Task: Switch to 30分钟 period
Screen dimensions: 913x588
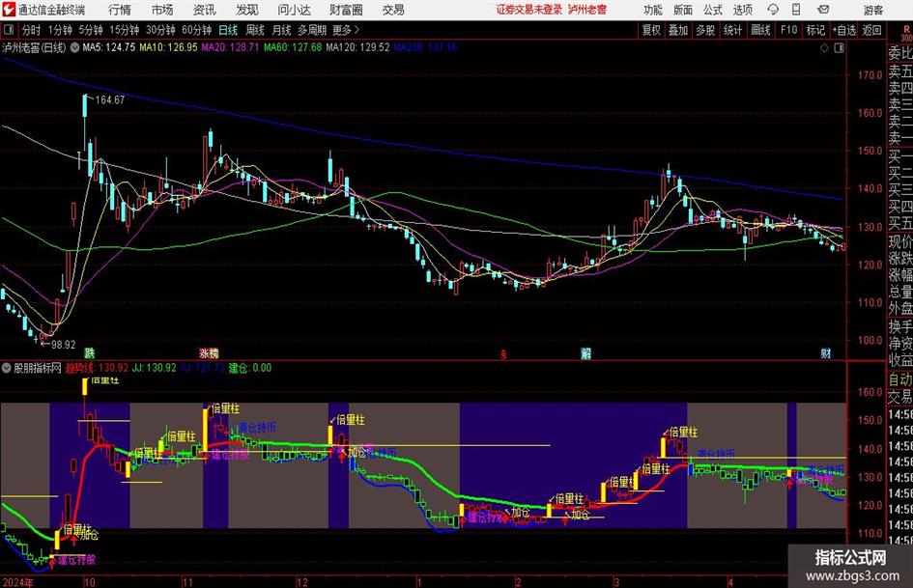Action: coord(160,30)
